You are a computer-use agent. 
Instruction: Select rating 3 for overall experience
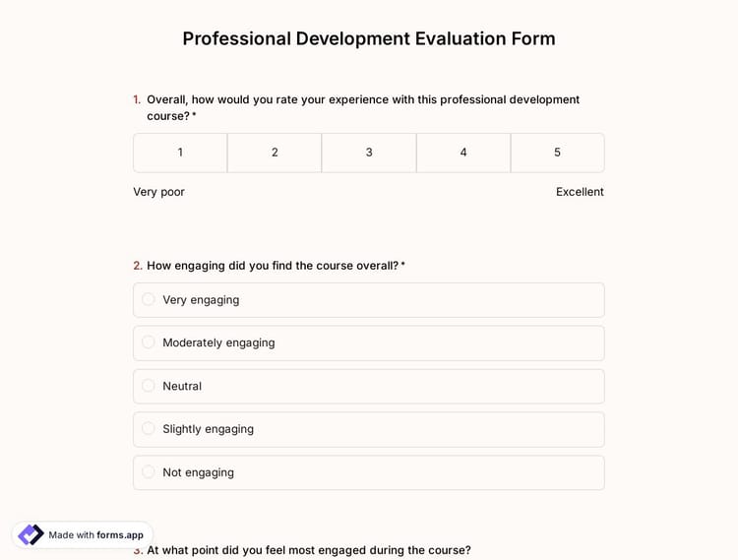click(x=369, y=153)
